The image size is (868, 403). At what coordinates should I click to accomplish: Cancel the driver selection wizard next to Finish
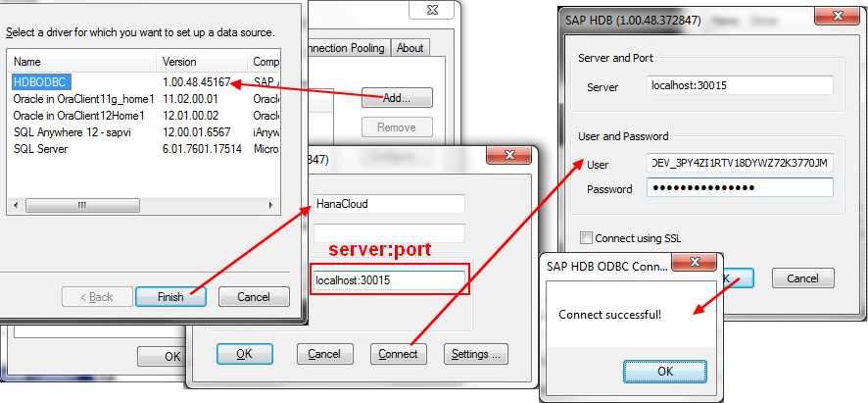(254, 296)
